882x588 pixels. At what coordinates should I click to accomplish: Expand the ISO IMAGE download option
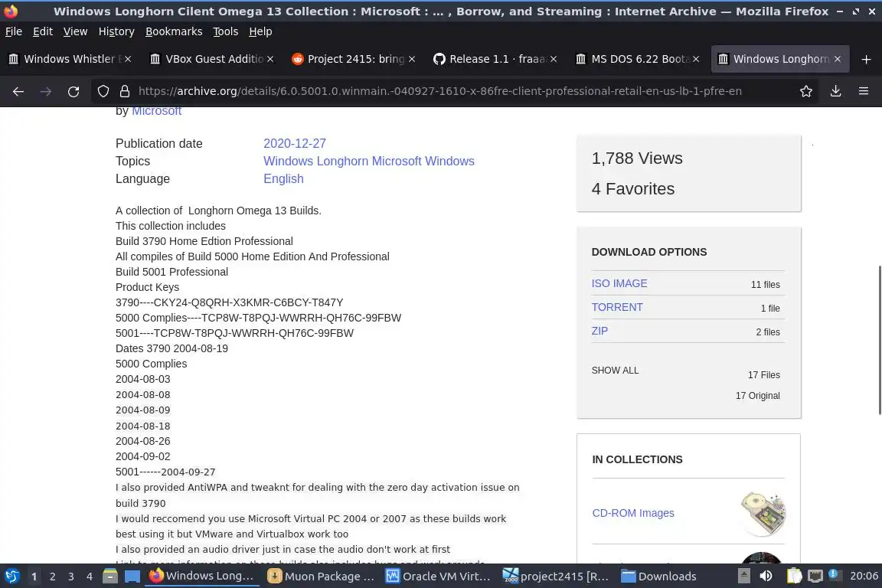point(619,283)
